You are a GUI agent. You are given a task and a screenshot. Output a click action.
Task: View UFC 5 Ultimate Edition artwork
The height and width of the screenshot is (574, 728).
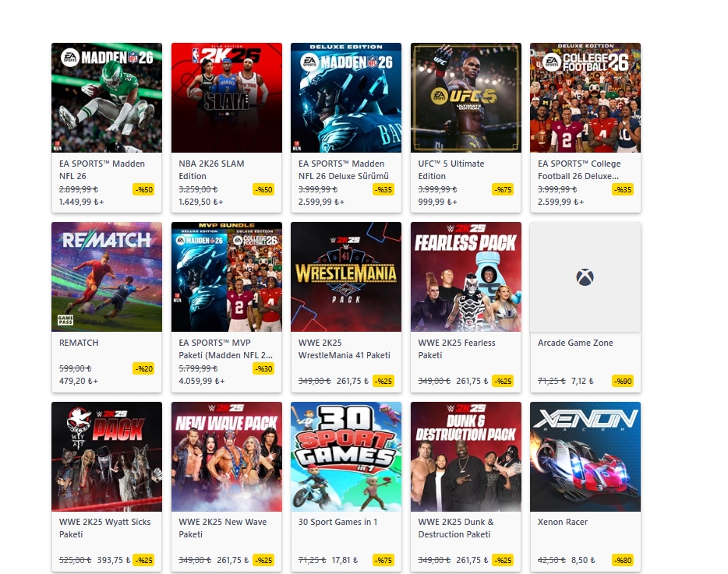click(x=465, y=98)
